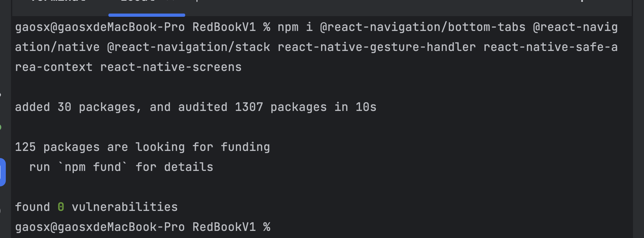644x238 pixels.
Task: Click the "10s" install duration text
Action: point(366,107)
